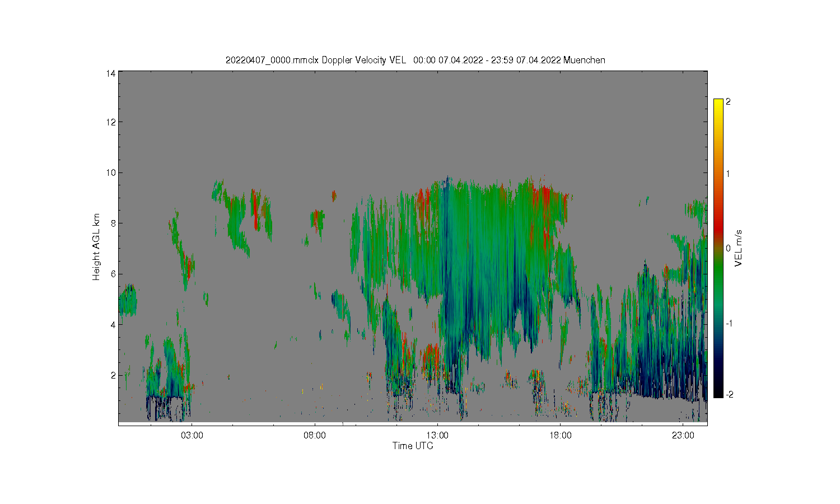The image size is (840, 504).
Task: Click the colorbar "0" value label
Action: [x=728, y=248]
